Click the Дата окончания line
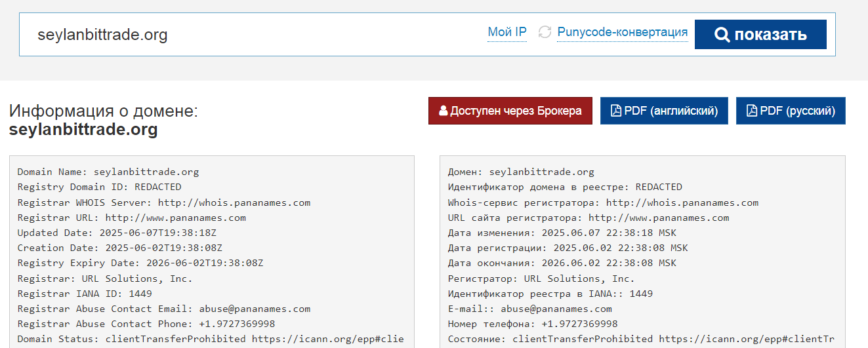The height and width of the screenshot is (348, 868). click(562, 263)
